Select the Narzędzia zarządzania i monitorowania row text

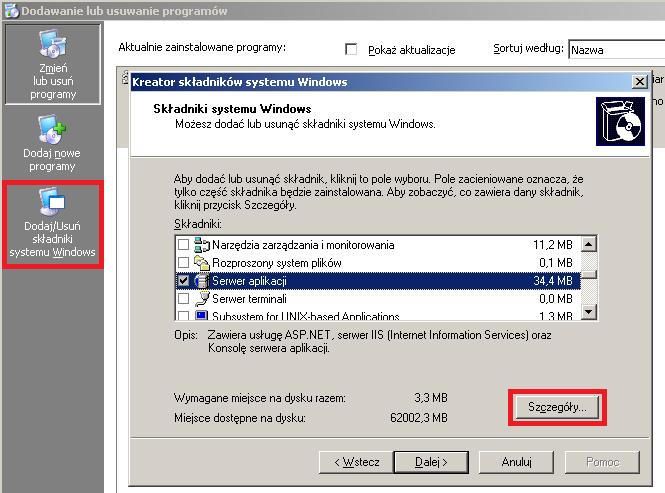303,245
